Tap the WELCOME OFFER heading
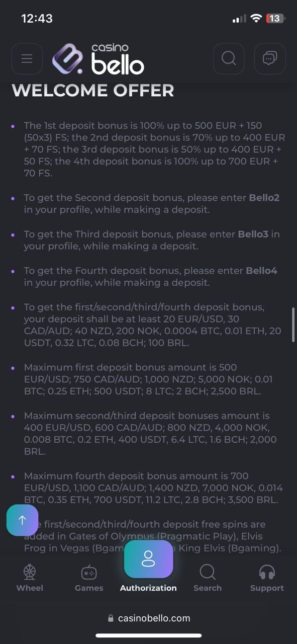The height and width of the screenshot is (644, 297). (93, 91)
